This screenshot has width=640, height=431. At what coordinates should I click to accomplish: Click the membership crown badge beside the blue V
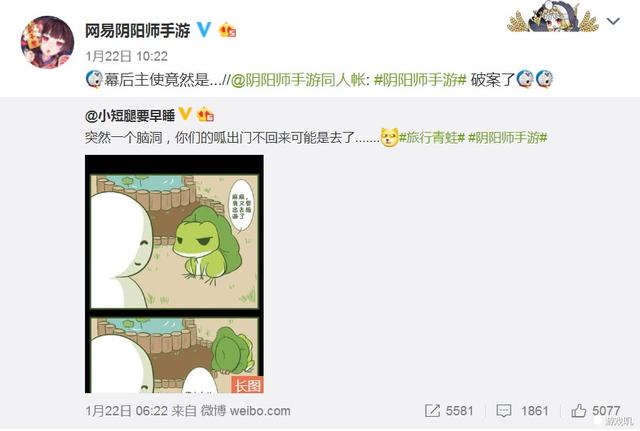227,30
